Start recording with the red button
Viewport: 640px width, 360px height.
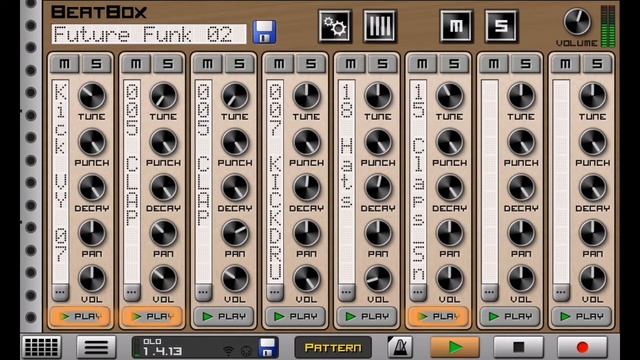tap(582, 347)
